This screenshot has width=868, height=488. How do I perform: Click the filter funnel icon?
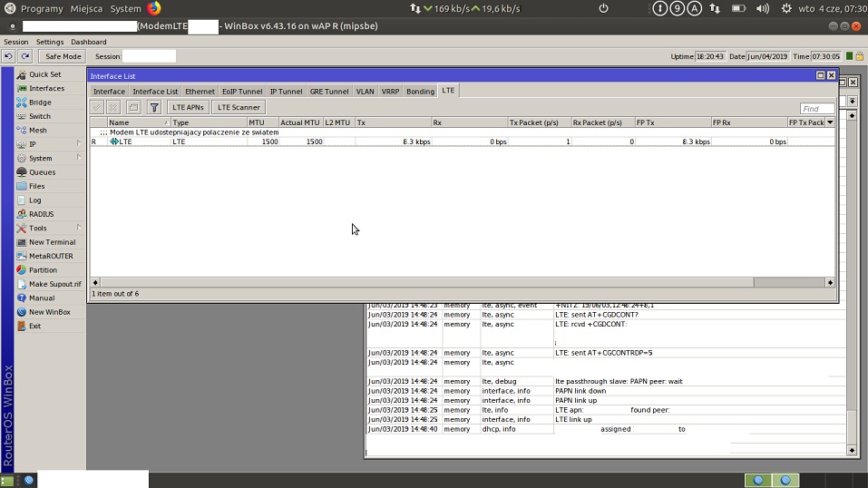pyautogui.click(x=154, y=107)
